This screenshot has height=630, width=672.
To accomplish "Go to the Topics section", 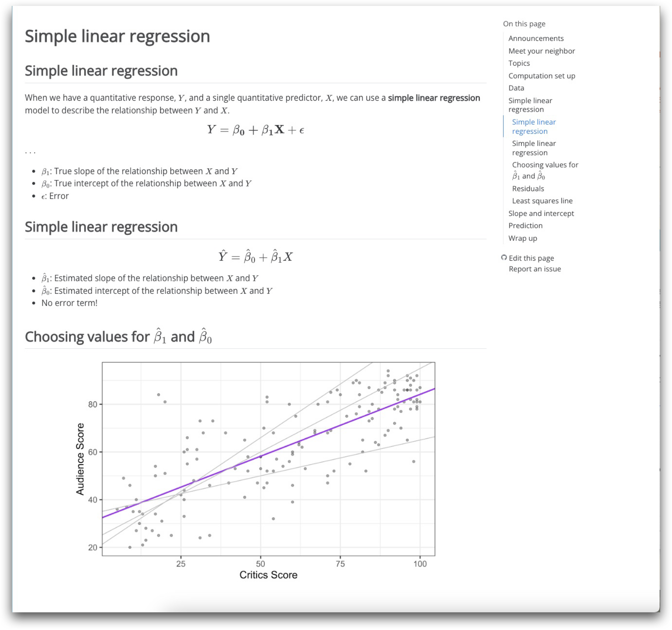I will (x=519, y=63).
